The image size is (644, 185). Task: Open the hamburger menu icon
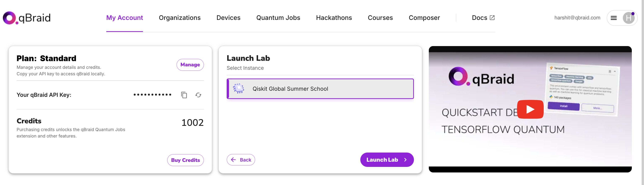614,18
